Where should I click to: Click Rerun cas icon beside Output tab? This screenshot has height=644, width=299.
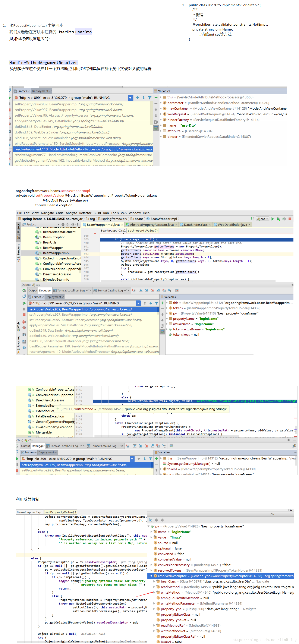[x=24, y=290]
